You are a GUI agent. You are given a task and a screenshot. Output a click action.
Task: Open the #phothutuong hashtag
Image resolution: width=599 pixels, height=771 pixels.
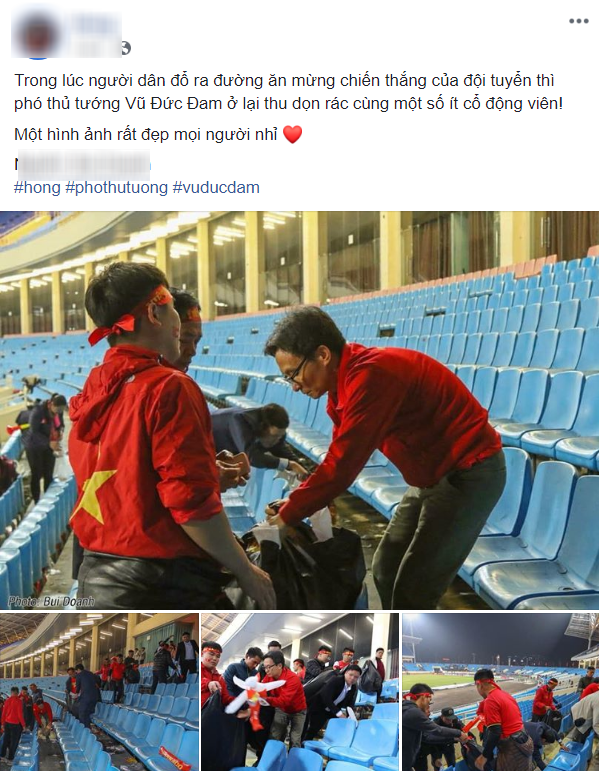117,187
